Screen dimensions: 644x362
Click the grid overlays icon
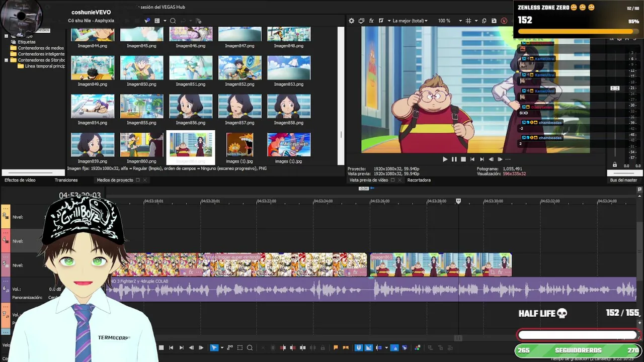(468, 21)
